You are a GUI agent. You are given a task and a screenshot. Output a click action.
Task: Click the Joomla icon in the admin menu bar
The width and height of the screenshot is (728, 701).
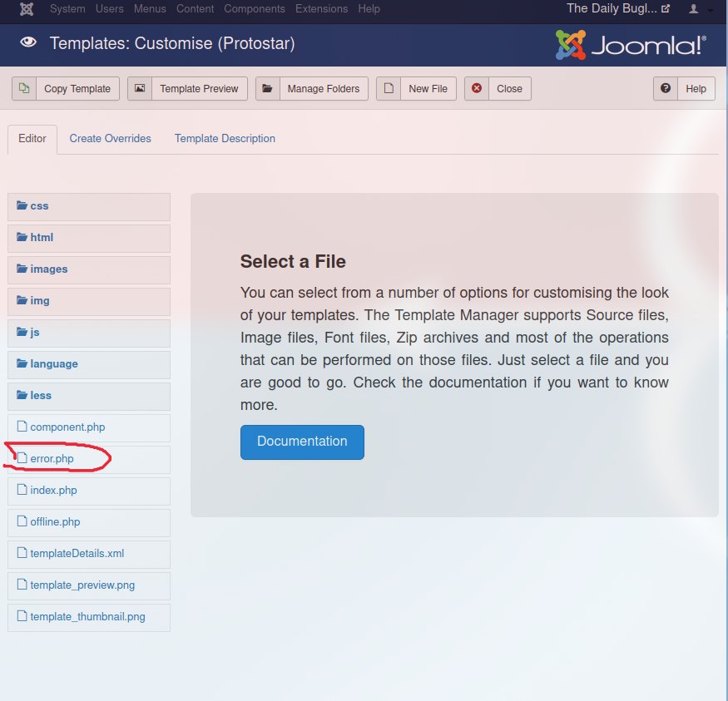point(27,9)
